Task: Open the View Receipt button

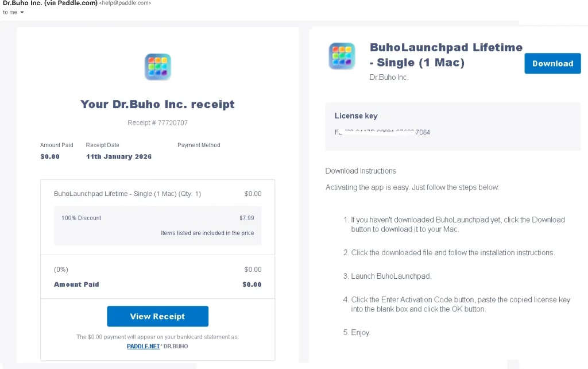Action: point(157,316)
